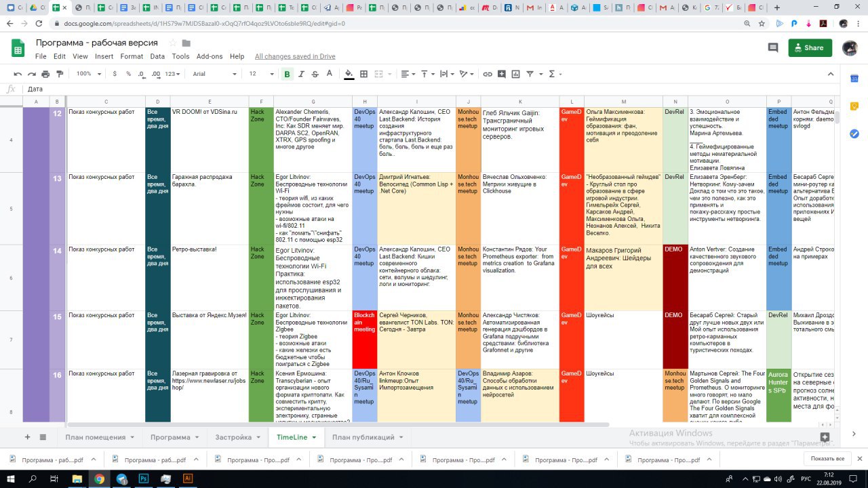
Task: Open the Add-ons menu
Action: pyautogui.click(x=210, y=57)
